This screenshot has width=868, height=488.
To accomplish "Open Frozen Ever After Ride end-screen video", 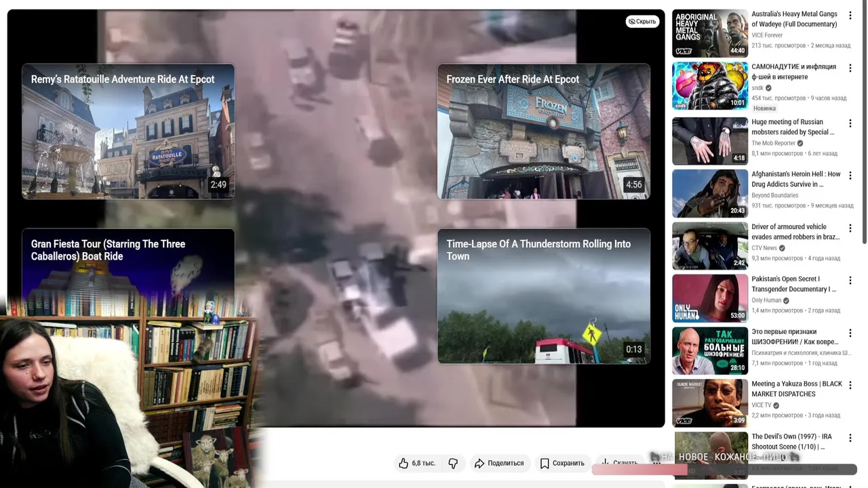I will (544, 131).
